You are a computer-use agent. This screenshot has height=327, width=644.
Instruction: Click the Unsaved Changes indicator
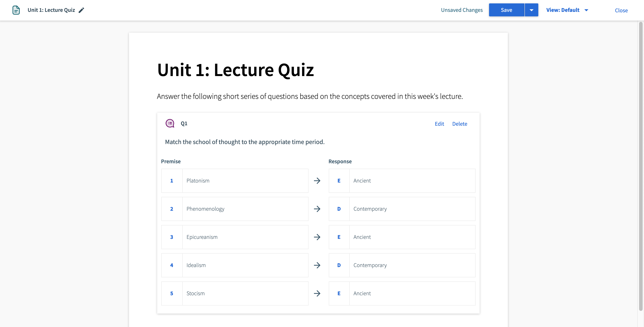click(x=462, y=10)
